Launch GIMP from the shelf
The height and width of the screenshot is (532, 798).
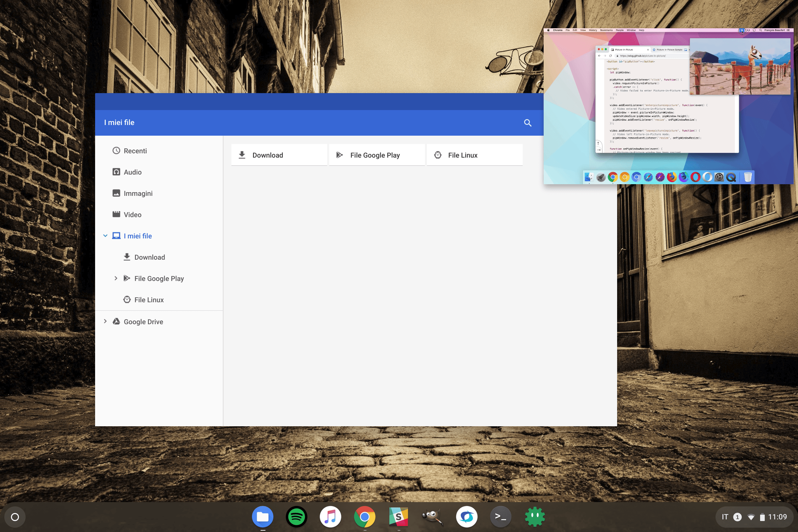pyautogui.click(x=433, y=516)
